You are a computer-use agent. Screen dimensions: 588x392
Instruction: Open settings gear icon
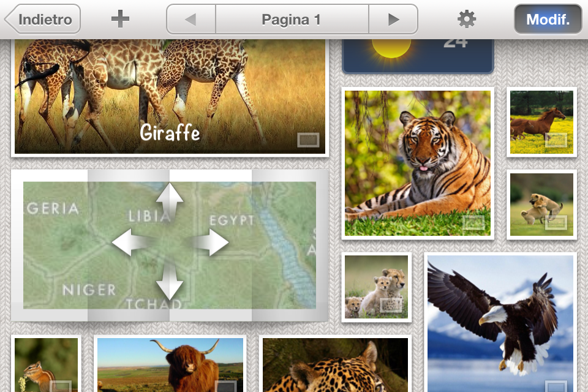pyautogui.click(x=467, y=20)
